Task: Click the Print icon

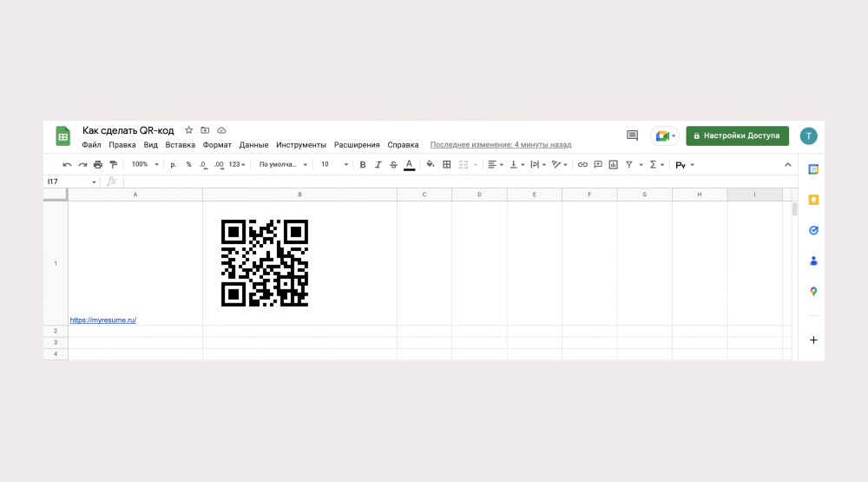Action: pos(98,164)
